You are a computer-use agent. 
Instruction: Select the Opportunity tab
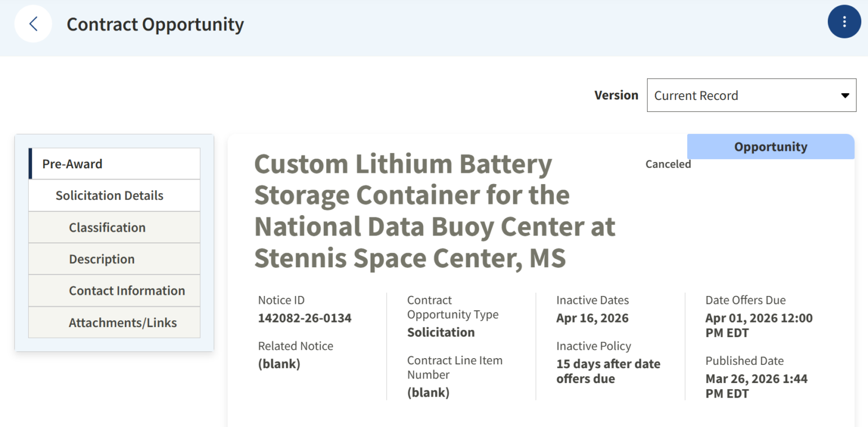pyautogui.click(x=770, y=146)
